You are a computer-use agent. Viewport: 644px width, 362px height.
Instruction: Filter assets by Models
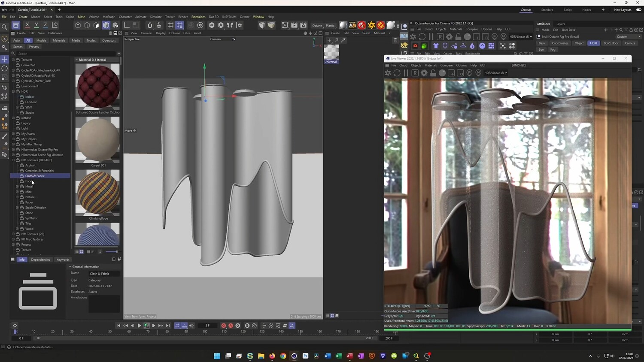(41, 40)
